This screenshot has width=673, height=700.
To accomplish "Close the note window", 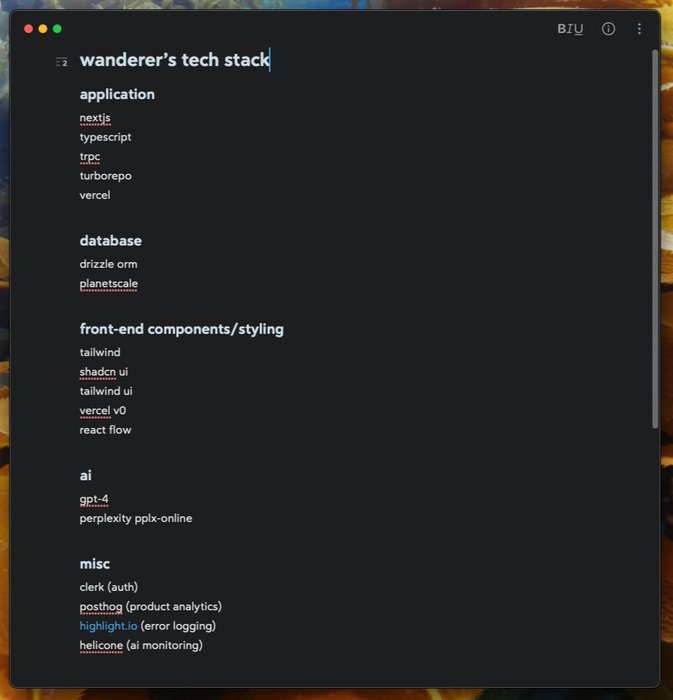I will point(28,29).
